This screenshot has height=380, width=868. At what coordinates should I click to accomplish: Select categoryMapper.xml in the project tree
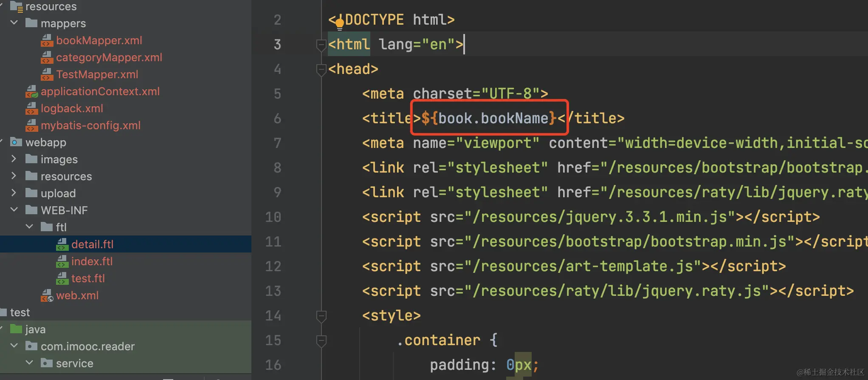click(109, 57)
